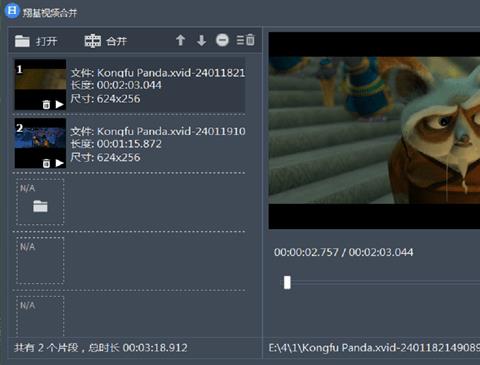Move selected clip up with up arrow
This screenshot has height=365, width=480.
coord(181,40)
